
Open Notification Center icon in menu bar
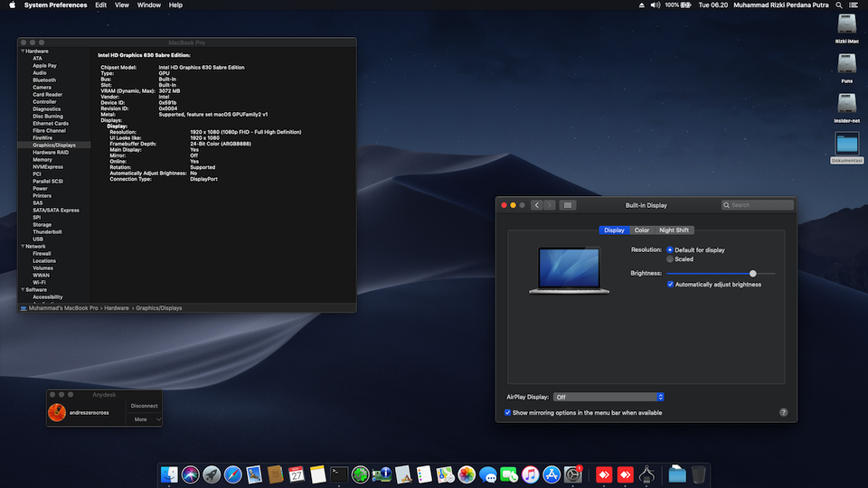(x=854, y=5)
